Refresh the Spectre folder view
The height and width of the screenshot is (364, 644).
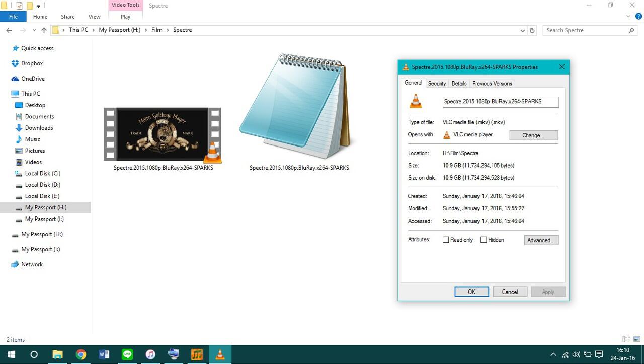coord(532,30)
